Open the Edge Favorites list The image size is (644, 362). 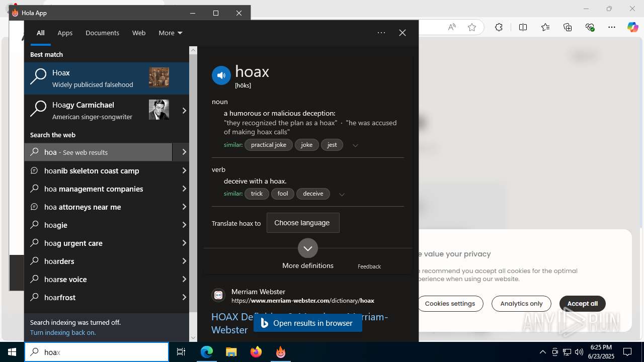point(545,27)
